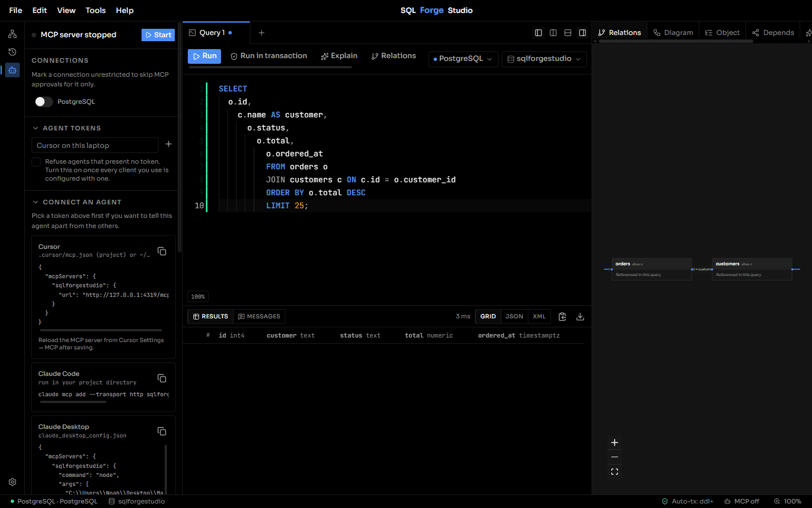Zoom out on relations diagram
The height and width of the screenshot is (508, 812).
point(615,457)
